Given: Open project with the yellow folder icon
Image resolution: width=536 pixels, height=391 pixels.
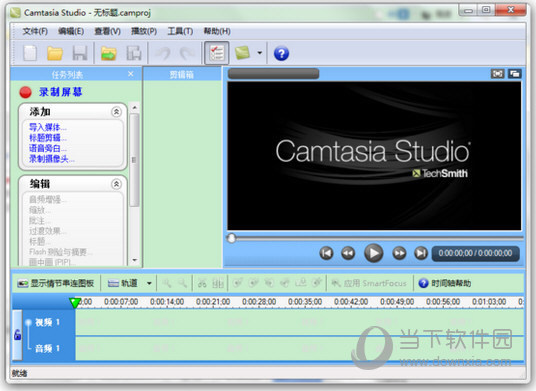Looking at the screenshot, I should click(55, 53).
